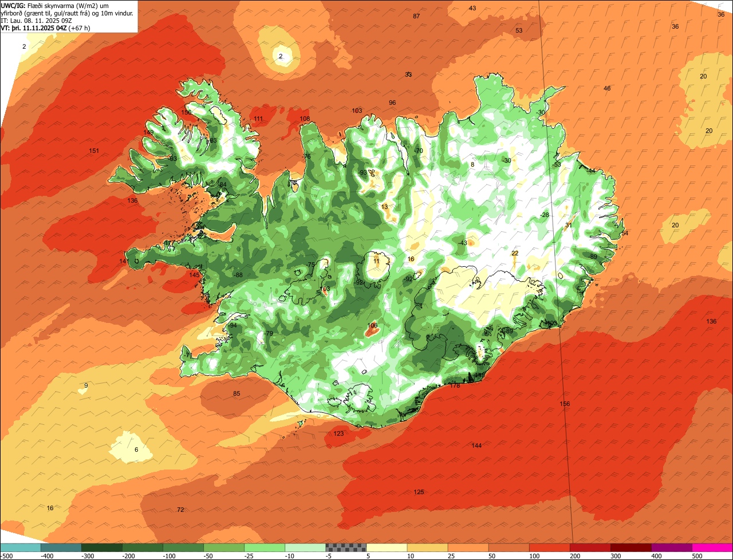Select the red-orange 100 legend swatch

(x=549, y=547)
